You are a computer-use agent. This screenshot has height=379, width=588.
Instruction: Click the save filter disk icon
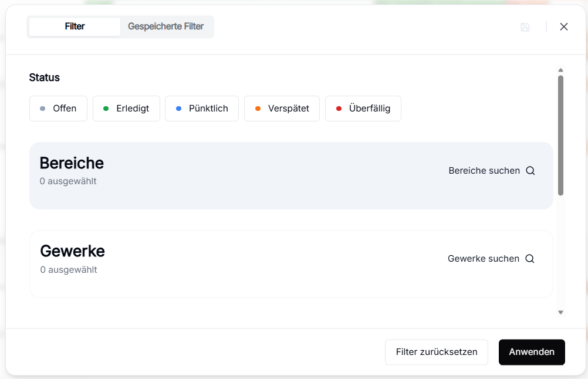click(x=525, y=27)
